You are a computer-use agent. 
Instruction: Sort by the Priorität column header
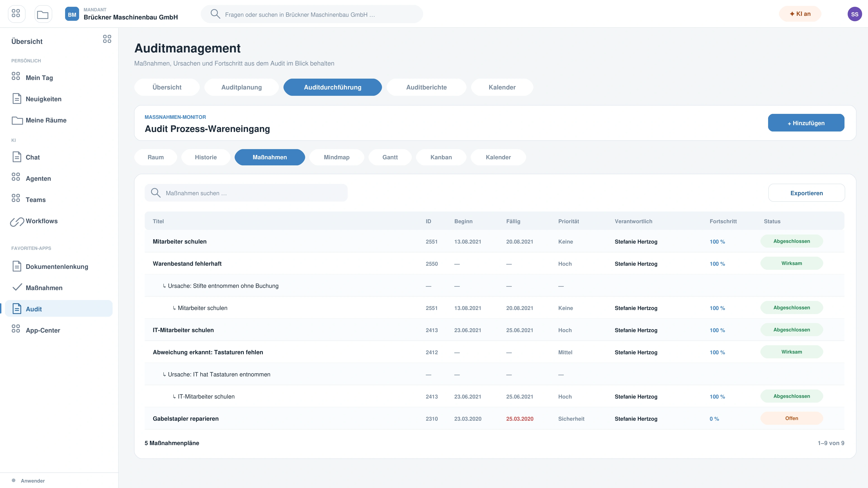tap(568, 221)
